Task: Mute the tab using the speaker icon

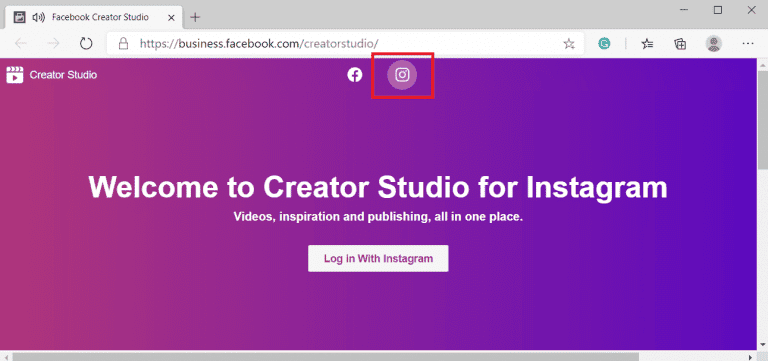Action: [38, 18]
